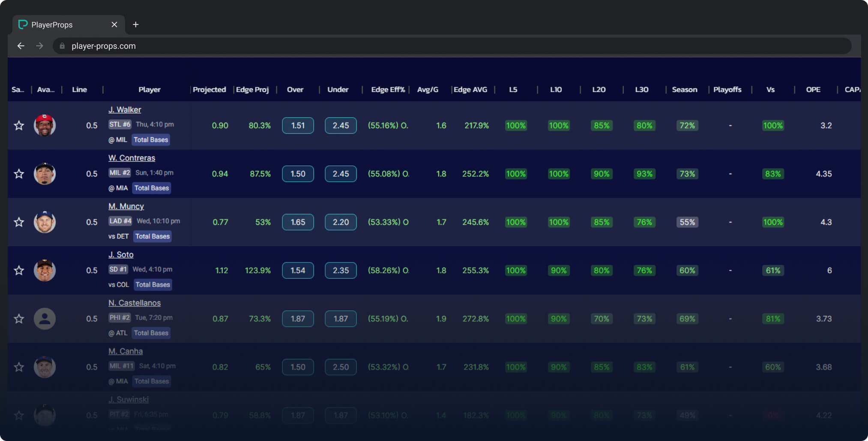The width and height of the screenshot is (868, 441).
Task: Click the Under 2.45 button for W. Contreras
Action: tap(341, 174)
